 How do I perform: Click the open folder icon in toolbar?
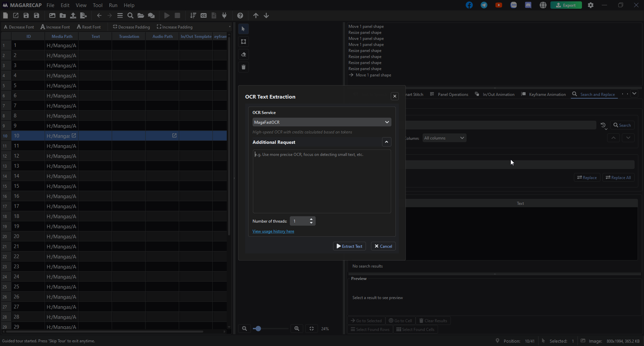tap(141, 15)
